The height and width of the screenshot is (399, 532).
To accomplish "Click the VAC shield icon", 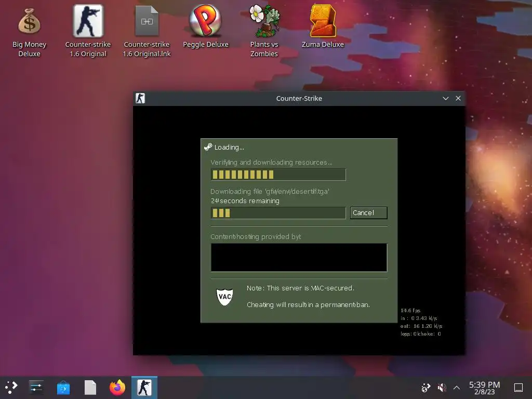I will click(224, 297).
